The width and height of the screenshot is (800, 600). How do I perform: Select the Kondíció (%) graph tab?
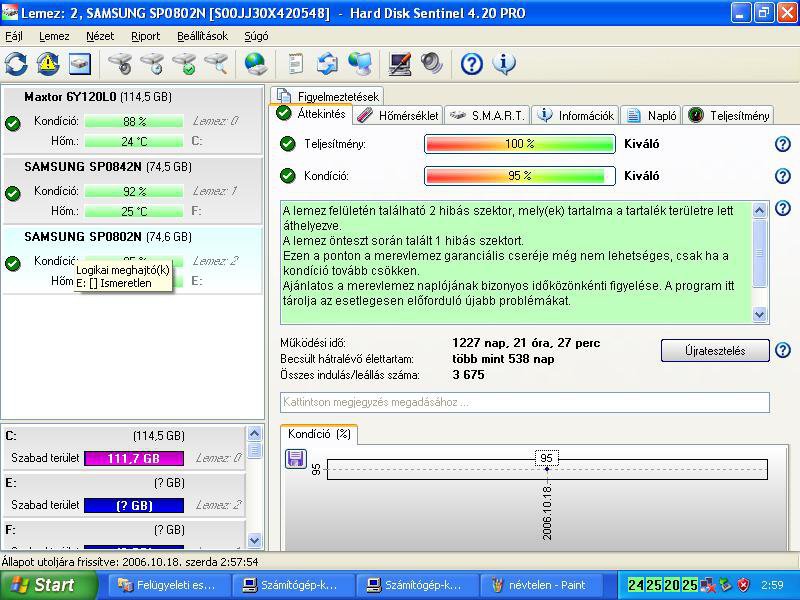point(319,434)
